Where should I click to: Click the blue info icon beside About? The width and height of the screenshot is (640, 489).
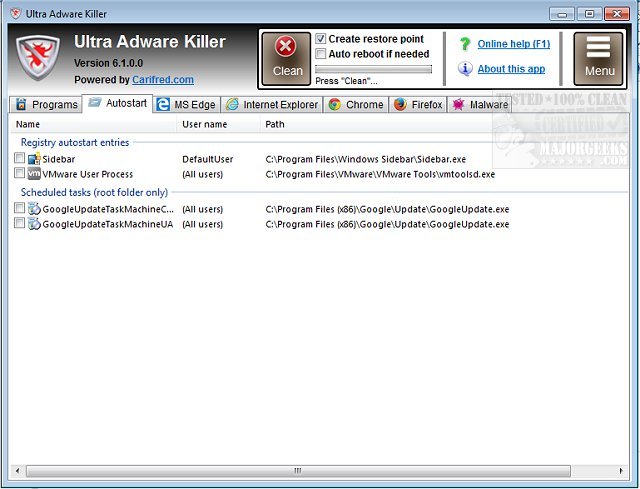pos(465,69)
